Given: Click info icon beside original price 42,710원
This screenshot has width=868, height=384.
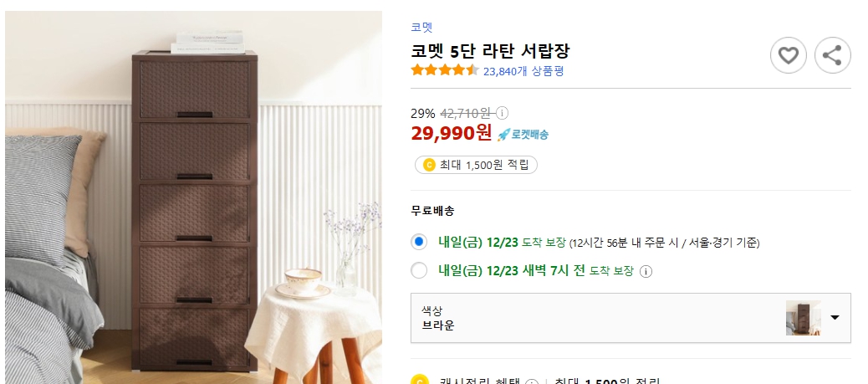Looking at the screenshot, I should 503,113.
